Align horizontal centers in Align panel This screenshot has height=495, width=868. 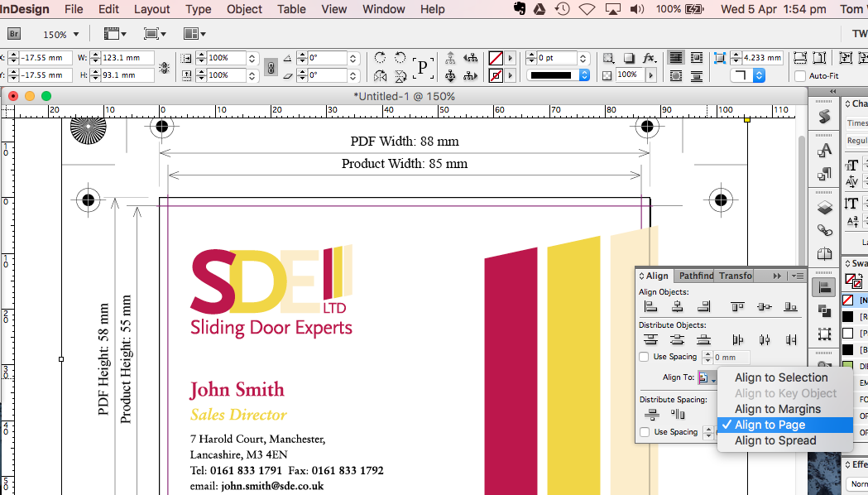[x=677, y=306]
